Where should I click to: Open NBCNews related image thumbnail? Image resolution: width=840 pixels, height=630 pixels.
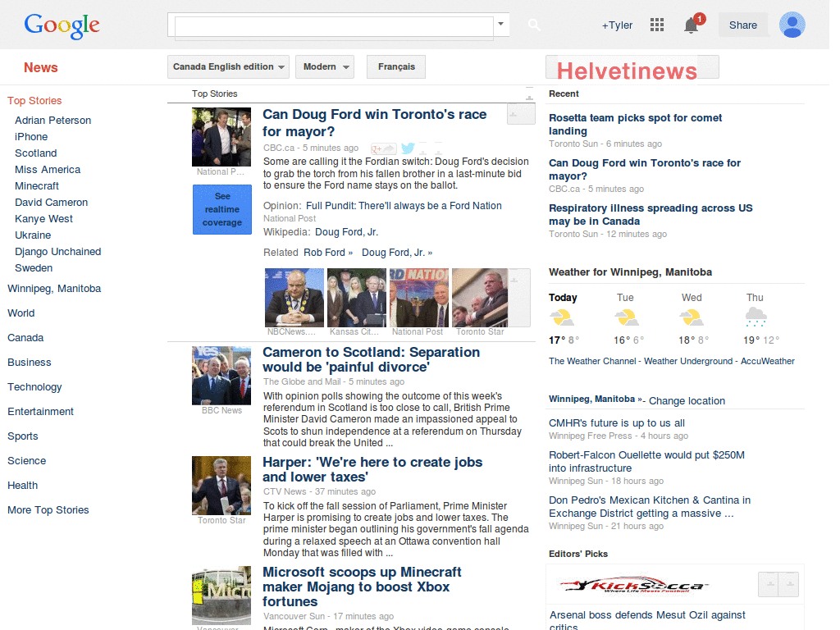point(294,297)
